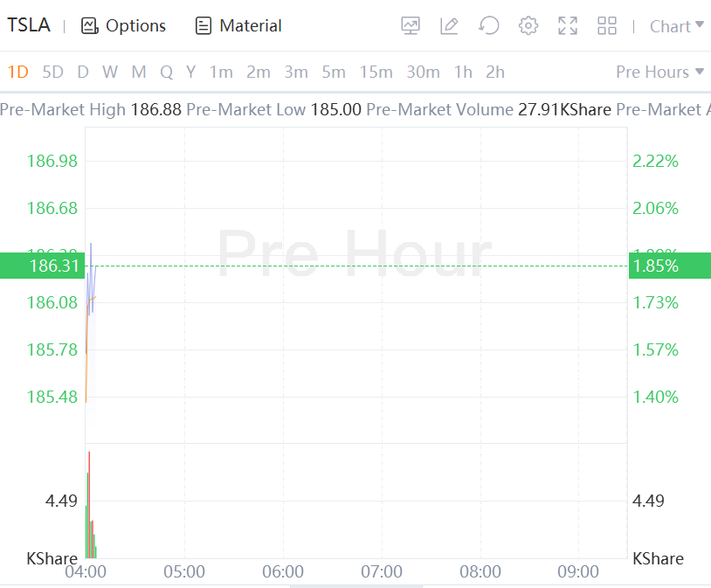Image resolution: width=711 pixels, height=588 pixels.
Task: Click the TSLA ticker symbol
Action: point(29,25)
